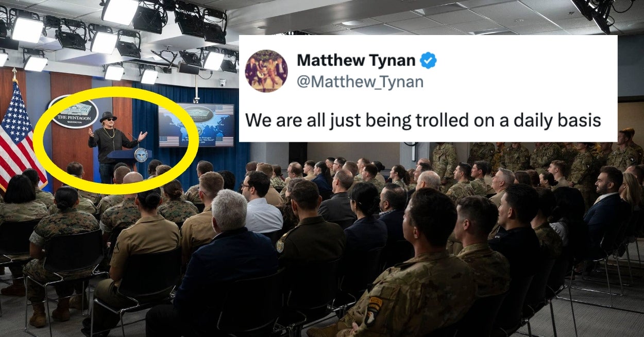This screenshot has width=644, height=337.
Task: Select the tweet text about being trolled
Action: [423, 121]
